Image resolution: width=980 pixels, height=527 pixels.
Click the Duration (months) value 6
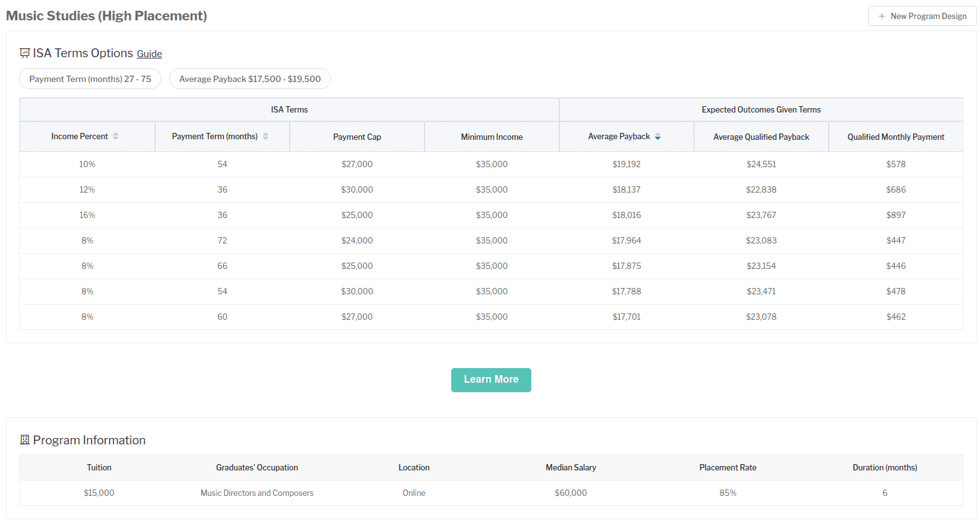click(x=885, y=493)
